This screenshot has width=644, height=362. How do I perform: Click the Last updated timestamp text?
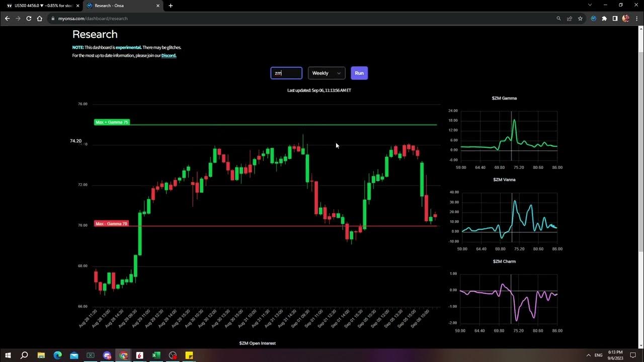[x=319, y=90]
